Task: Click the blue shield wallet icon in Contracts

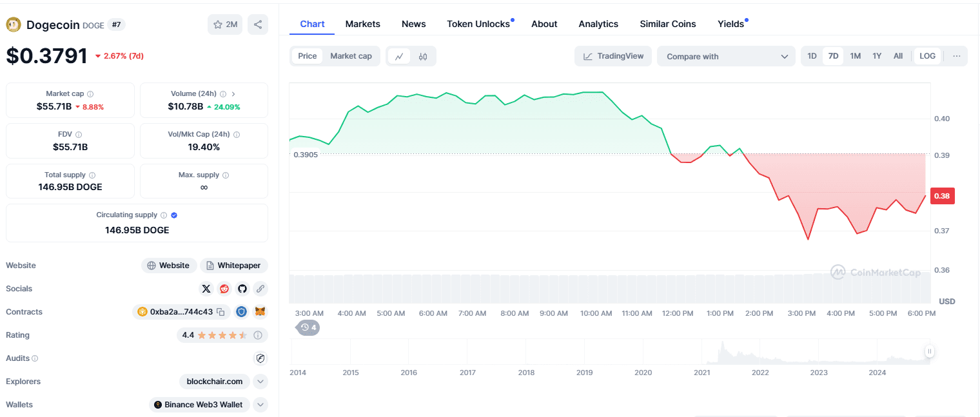Action: 241,312
